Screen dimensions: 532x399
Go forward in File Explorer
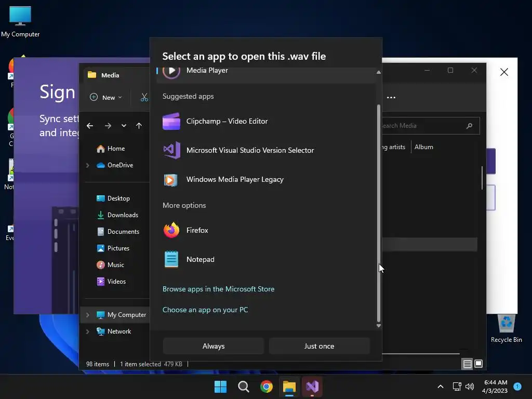[x=108, y=126]
